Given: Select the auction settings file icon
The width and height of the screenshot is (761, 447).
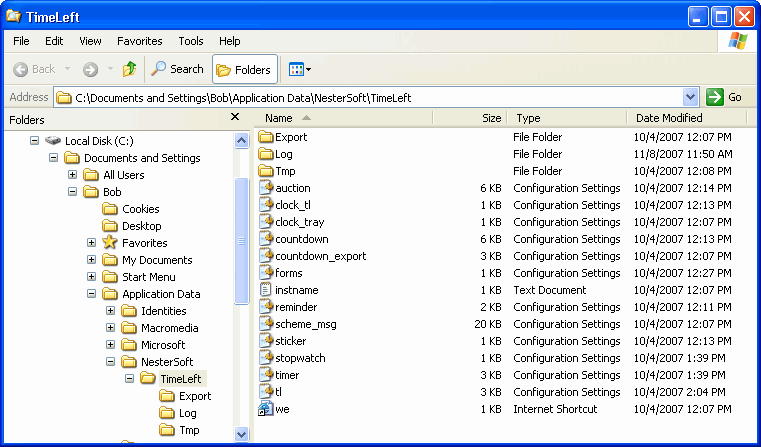Looking at the screenshot, I should 265,188.
